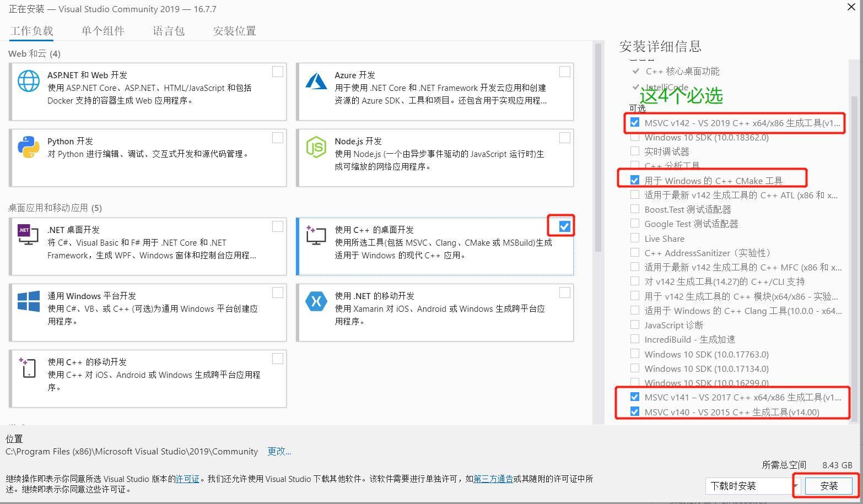This screenshot has width=863, height=504.
Task: Enable the ASP.NET and Web workload checkbox
Action: tap(278, 72)
